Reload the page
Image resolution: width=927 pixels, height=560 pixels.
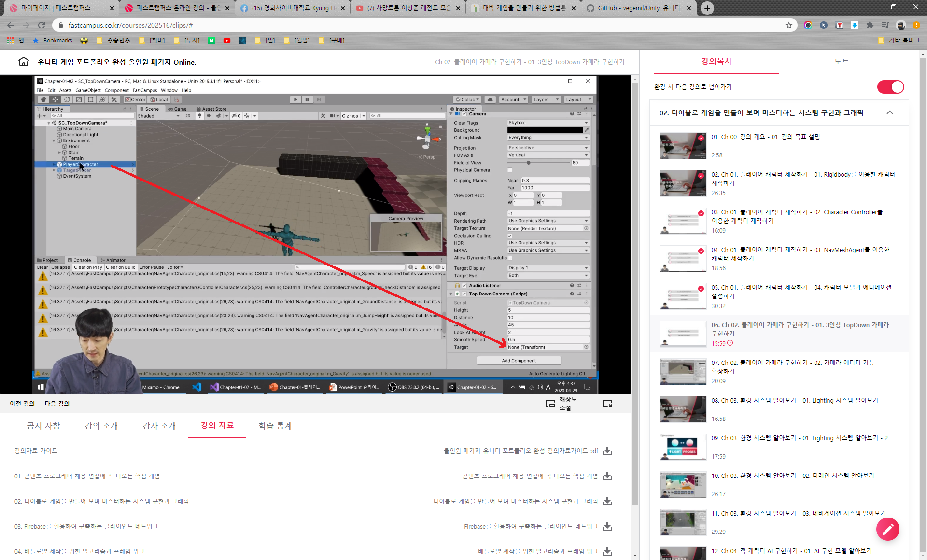(42, 25)
